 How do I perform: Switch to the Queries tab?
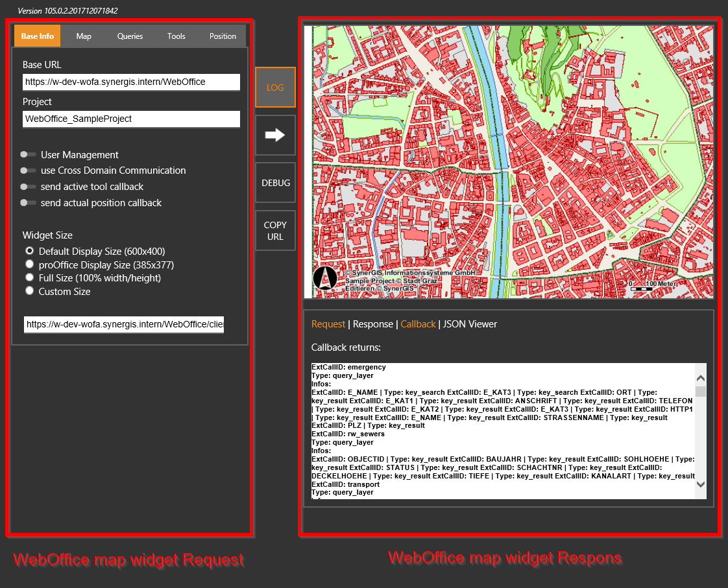[x=129, y=36]
